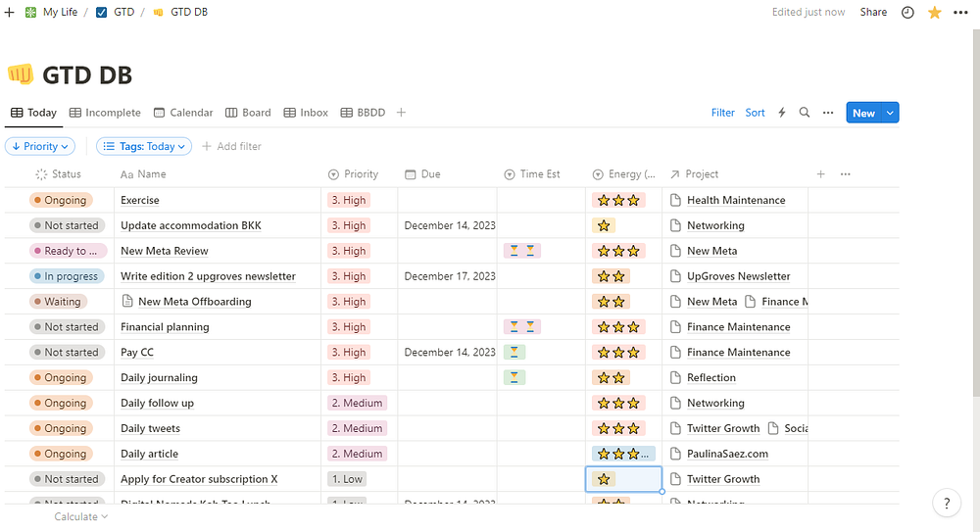
Task: Click page icon next to New Meta Offboarding
Action: [127, 302]
